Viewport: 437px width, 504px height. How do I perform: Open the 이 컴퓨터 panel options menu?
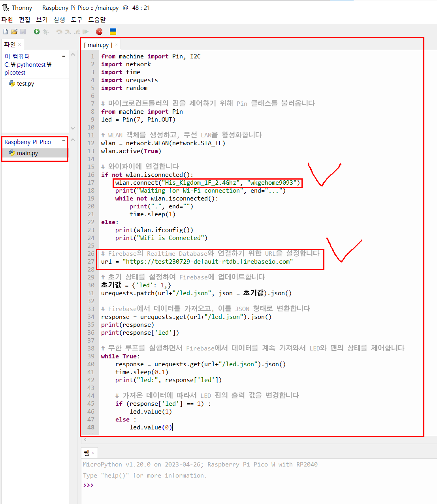64,56
